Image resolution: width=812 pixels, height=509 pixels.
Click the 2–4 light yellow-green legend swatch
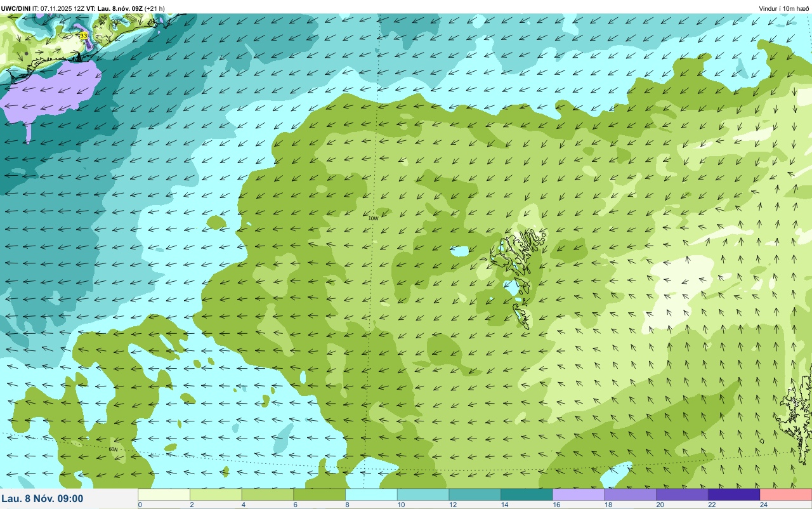tap(216, 494)
